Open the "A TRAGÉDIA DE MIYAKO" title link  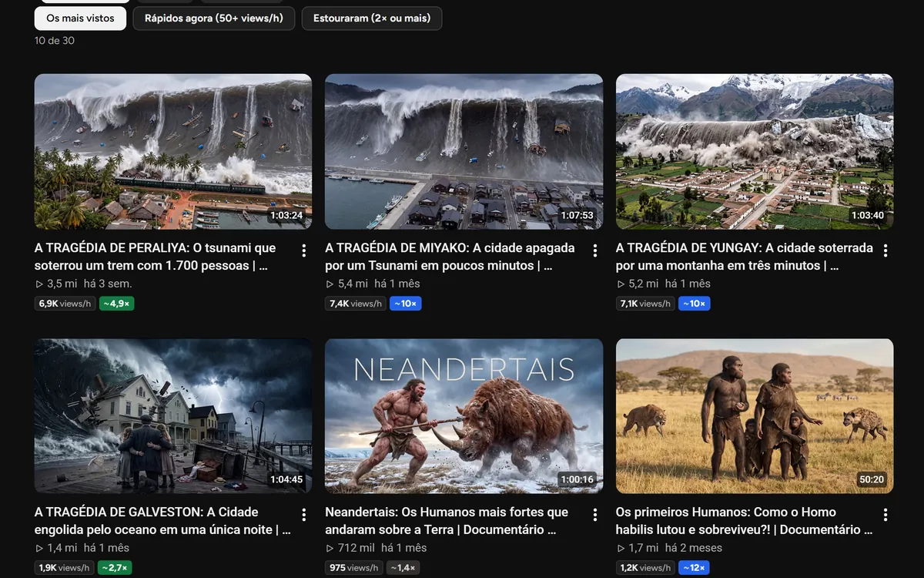450,257
